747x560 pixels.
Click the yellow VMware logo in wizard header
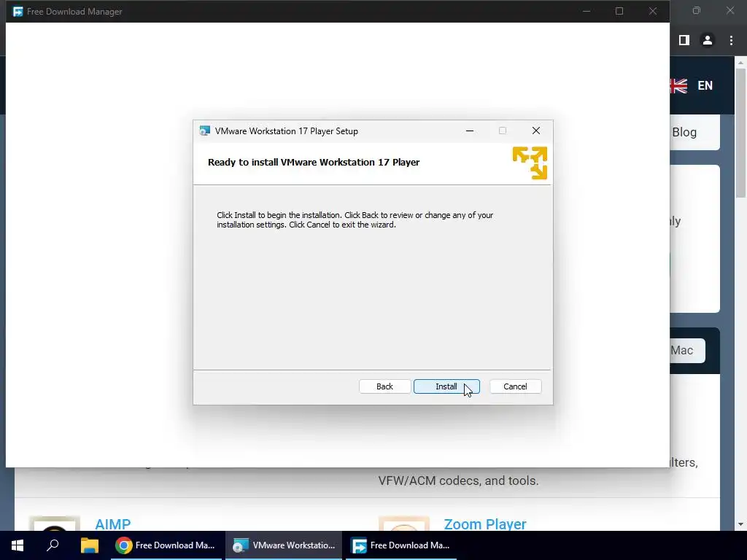tap(530, 163)
